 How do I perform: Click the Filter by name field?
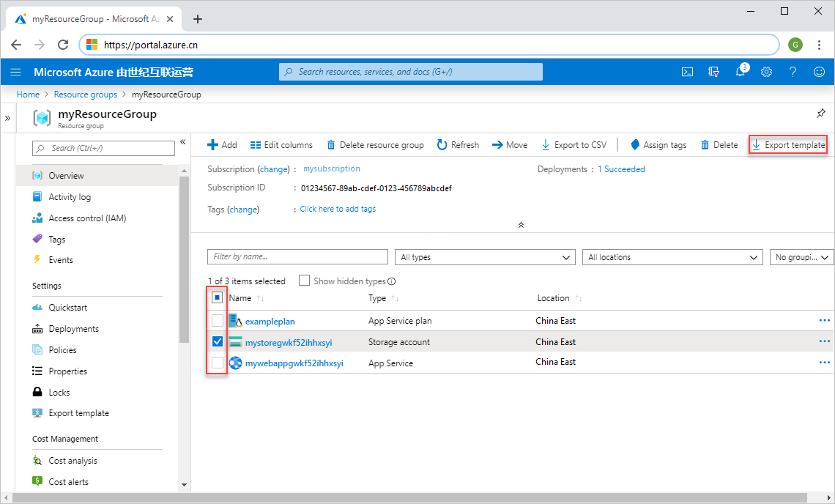pos(297,257)
